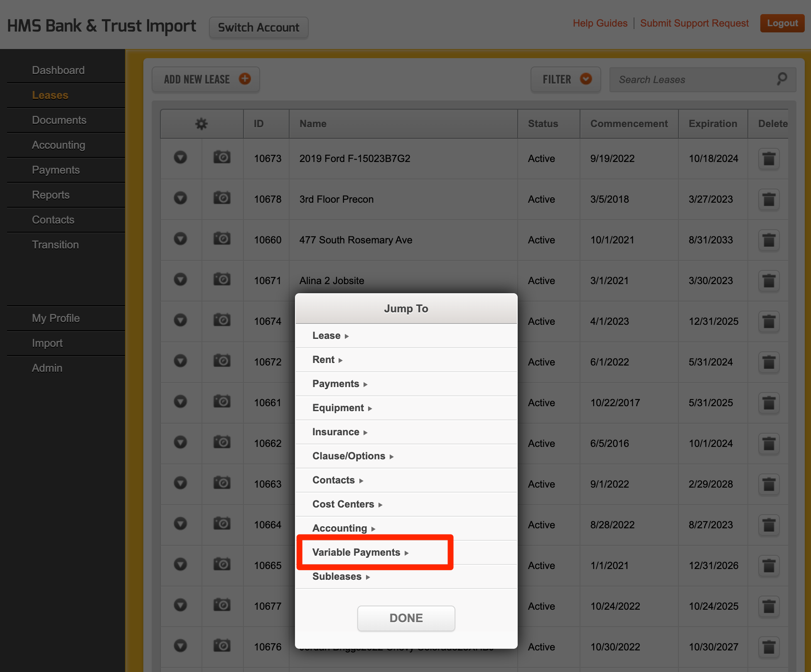Open Admin in sidebar

pyautogui.click(x=47, y=368)
